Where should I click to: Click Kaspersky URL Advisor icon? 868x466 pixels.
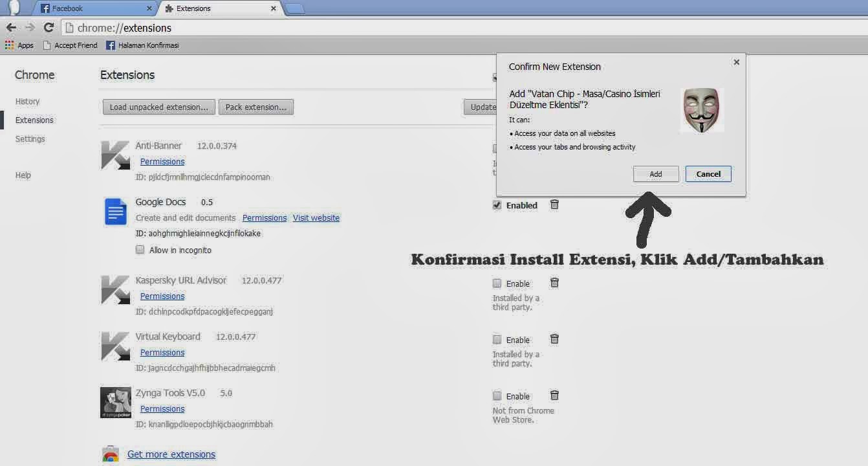tap(115, 290)
